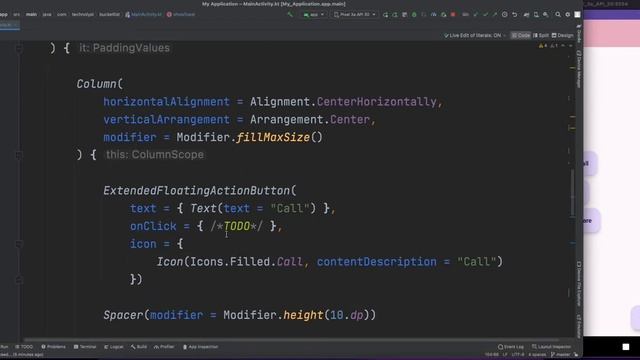Image resolution: width=640 pixels, height=360 pixels.
Task: Click the Column function name
Action: [x=97, y=84]
